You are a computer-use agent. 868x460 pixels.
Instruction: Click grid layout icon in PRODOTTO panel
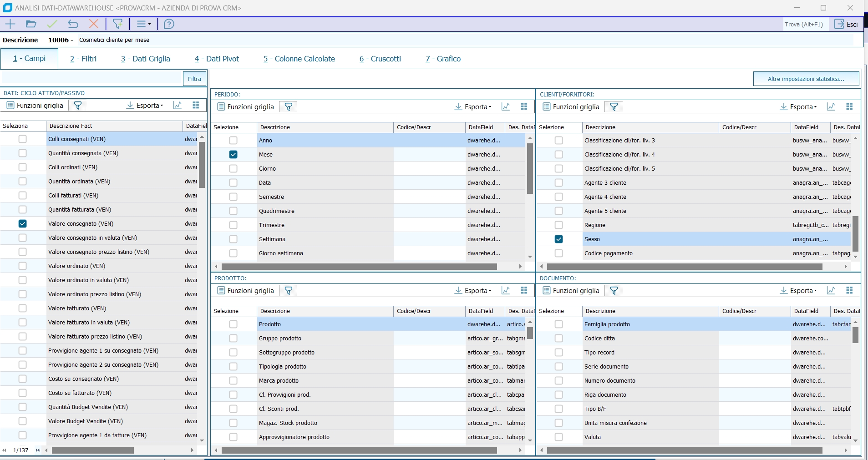pos(524,291)
